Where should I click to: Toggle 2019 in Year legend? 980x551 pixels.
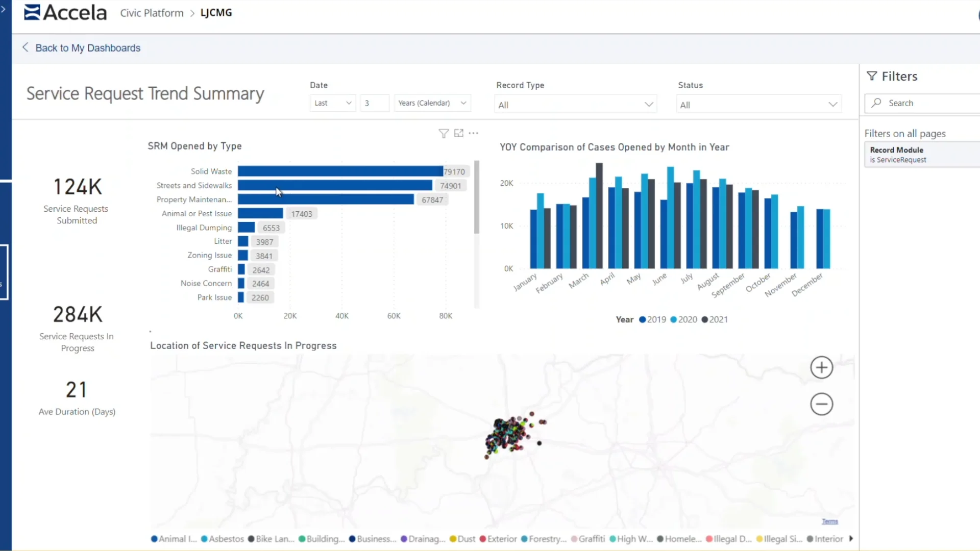(x=653, y=319)
